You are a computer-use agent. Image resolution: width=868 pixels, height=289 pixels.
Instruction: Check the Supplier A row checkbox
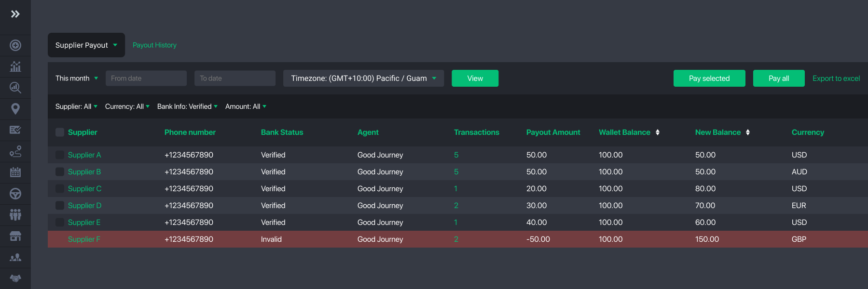pos(60,155)
